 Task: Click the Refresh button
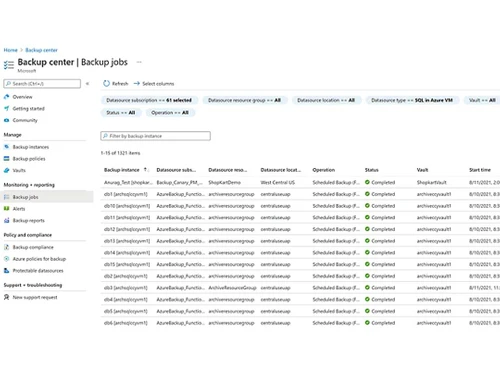[x=116, y=83]
